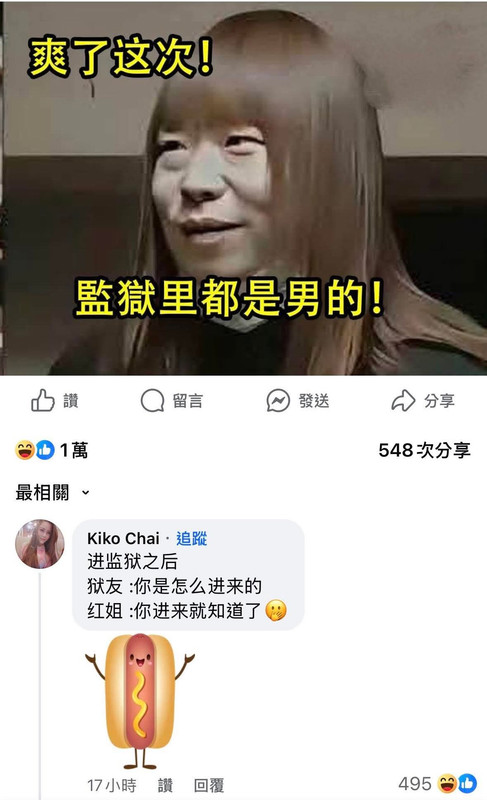487x800 pixels.
Task: Open the meme image with yellow captions
Action: (x=245, y=188)
